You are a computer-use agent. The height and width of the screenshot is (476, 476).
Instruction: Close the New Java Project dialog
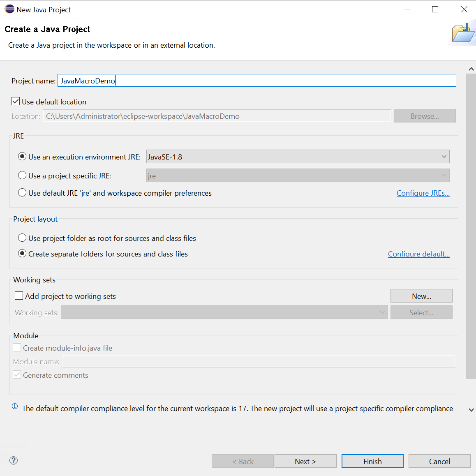tap(464, 9)
